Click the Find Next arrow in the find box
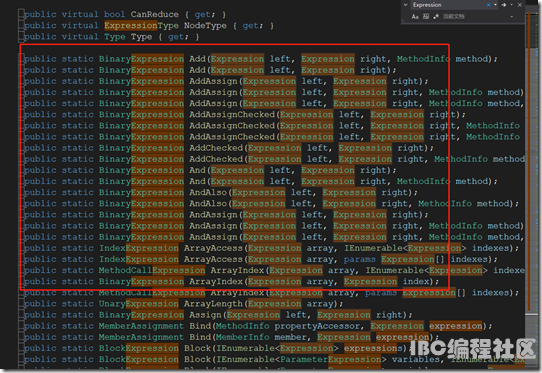 (x=504, y=5)
